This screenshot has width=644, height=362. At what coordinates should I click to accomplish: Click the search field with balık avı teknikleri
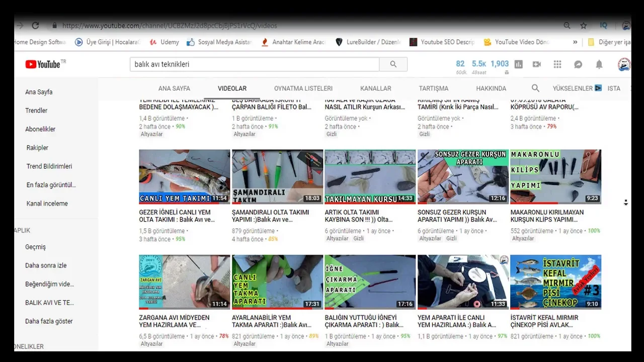(x=255, y=64)
